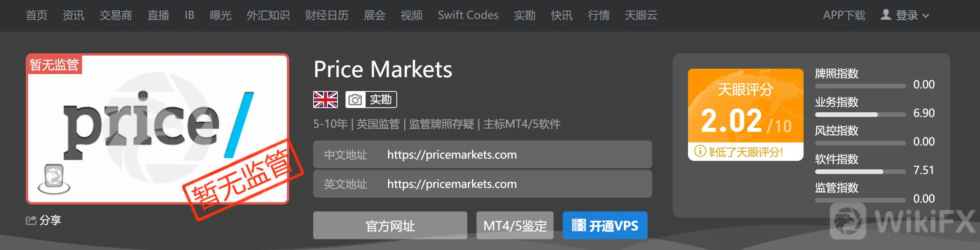Click the 低了天眼评分 notice text
This screenshot has width=980, height=250.
pos(746,152)
